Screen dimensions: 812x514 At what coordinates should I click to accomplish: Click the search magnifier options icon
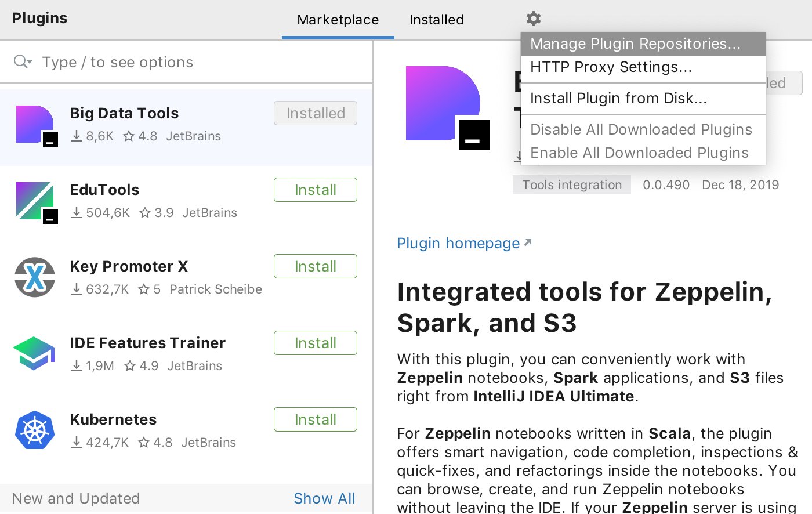click(23, 61)
